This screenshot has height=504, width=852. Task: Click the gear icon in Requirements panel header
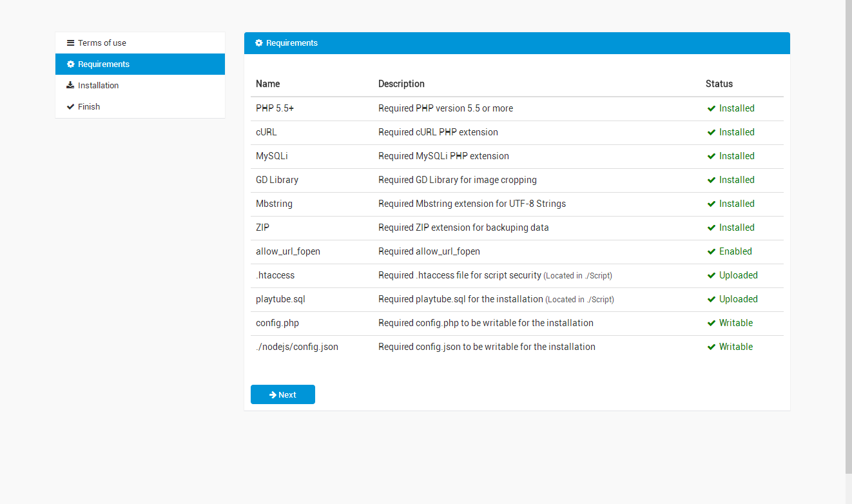259,43
